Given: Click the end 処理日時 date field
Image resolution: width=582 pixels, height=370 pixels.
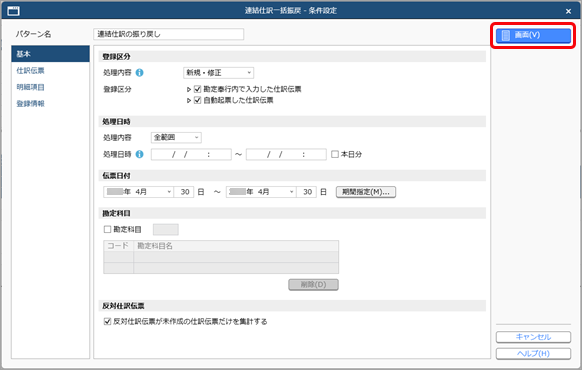Looking at the screenshot, I should (x=286, y=154).
